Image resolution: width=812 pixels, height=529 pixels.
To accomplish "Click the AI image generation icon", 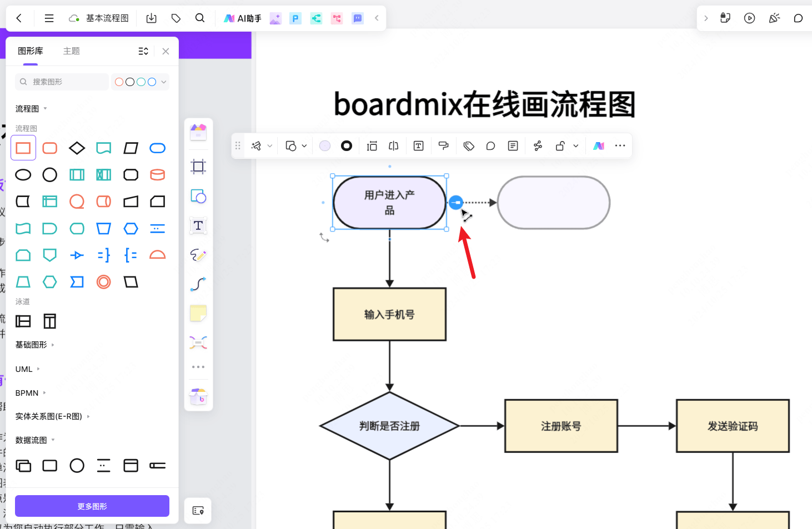I will coord(275,18).
